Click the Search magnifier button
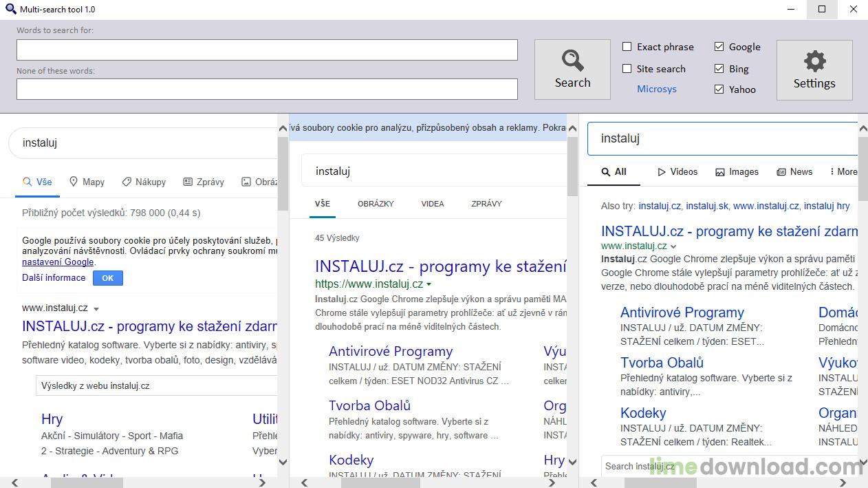Viewport: 868px width, 488px height. pyautogui.click(x=572, y=70)
